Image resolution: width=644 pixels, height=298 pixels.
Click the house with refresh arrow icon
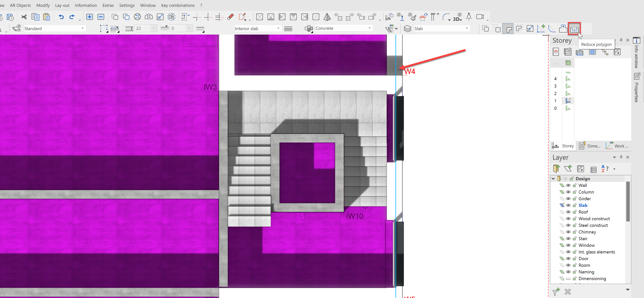tap(423, 17)
